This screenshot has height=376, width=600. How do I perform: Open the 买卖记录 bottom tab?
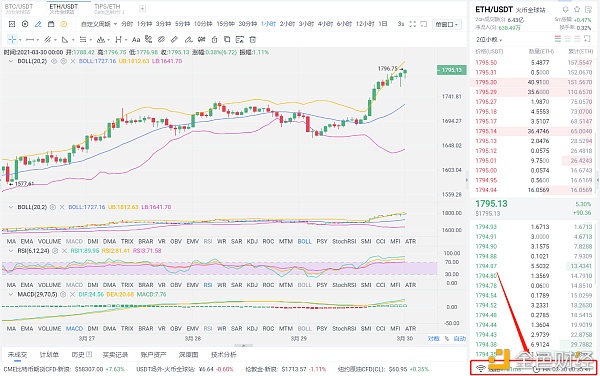tap(115, 355)
